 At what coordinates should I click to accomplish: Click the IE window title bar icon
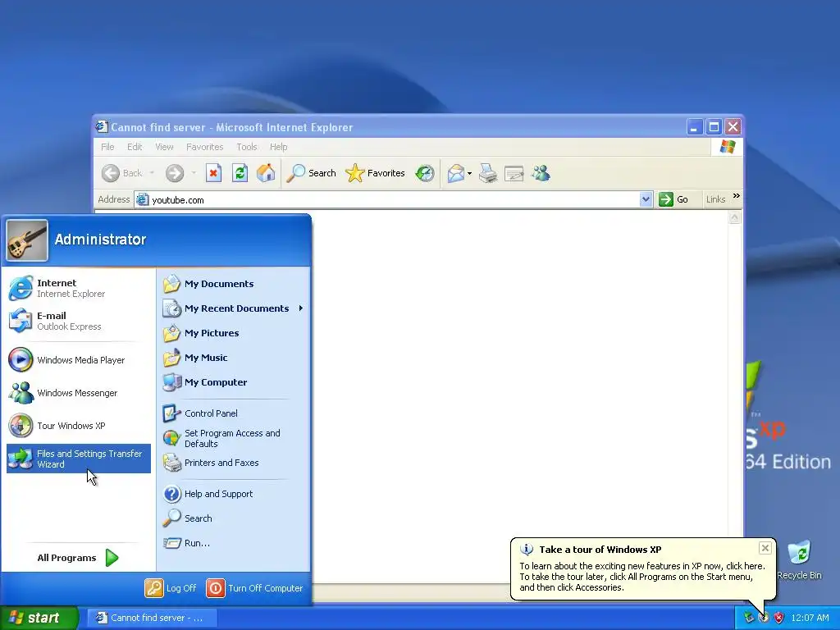102,127
